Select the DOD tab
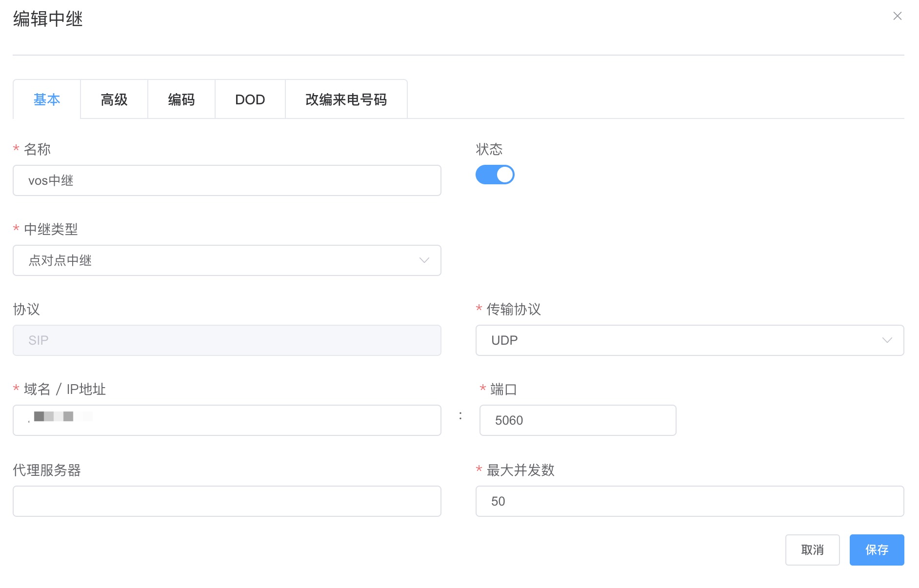This screenshot has height=588, width=919. pyautogui.click(x=249, y=99)
